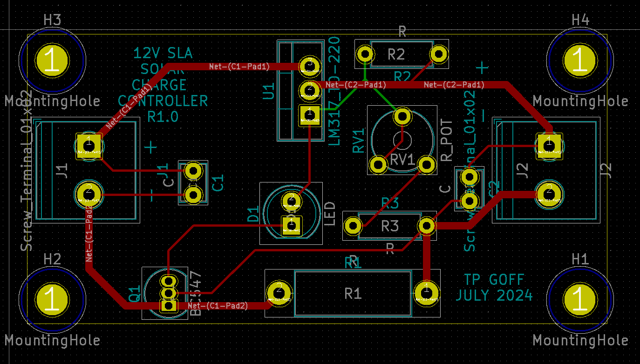Click the J1 reference text inside terminal
Image resolution: width=640 pixels, height=364 pixels.
click(x=62, y=170)
